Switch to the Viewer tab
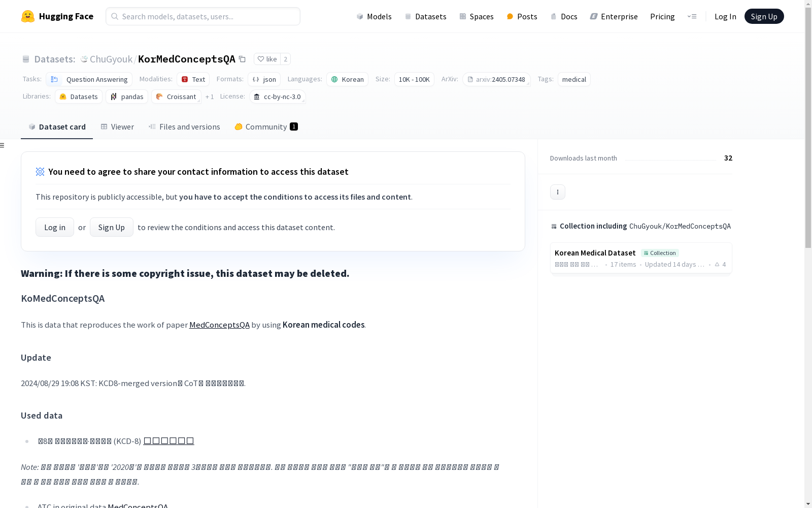 tap(117, 127)
